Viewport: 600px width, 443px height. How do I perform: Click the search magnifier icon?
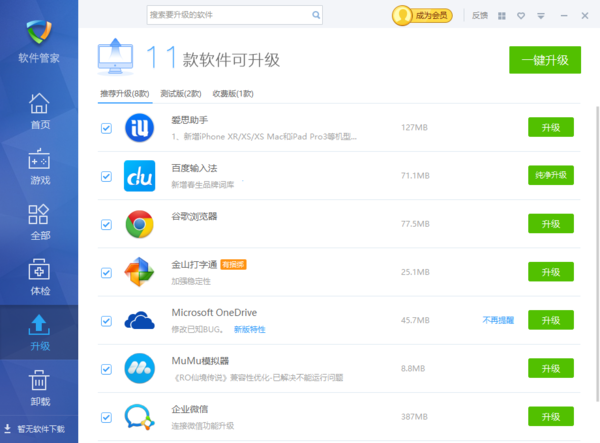point(316,15)
